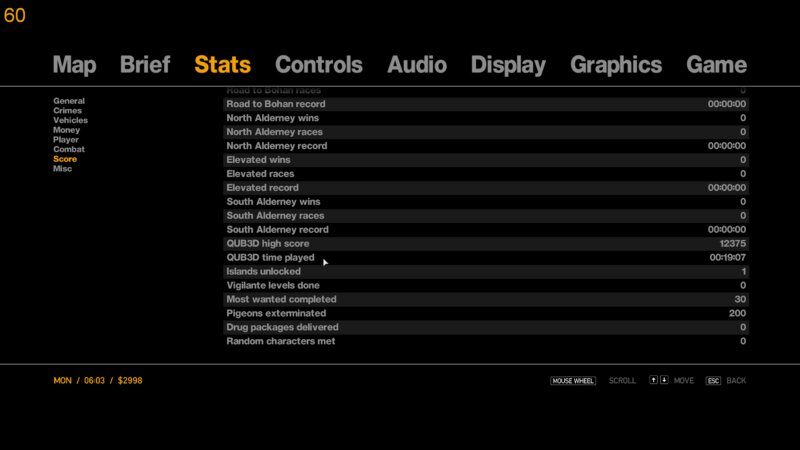Select the North Alderney wins row
The height and width of the screenshot is (450, 800).
(x=486, y=118)
